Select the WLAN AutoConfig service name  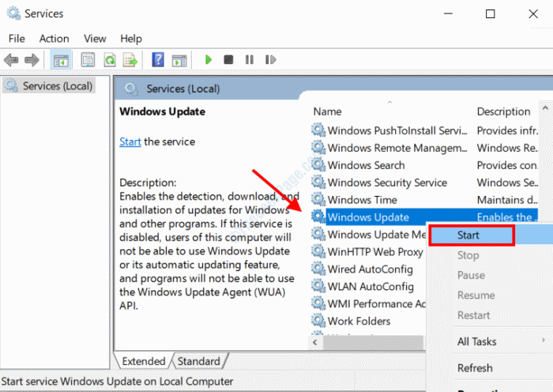coord(371,286)
